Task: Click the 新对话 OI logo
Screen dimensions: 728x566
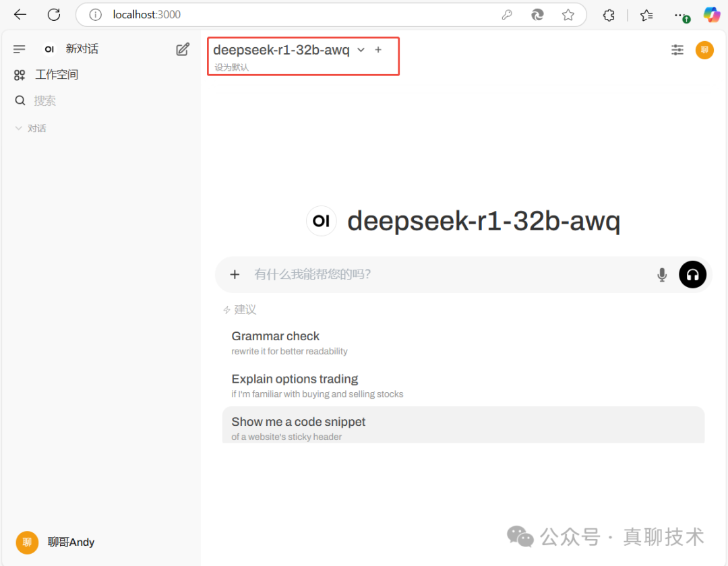Action: pyautogui.click(x=49, y=49)
